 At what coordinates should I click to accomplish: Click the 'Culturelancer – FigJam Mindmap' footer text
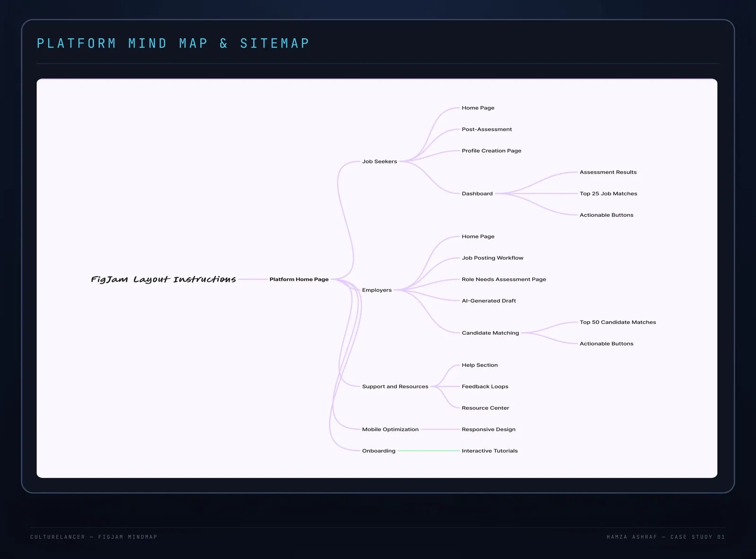click(x=94, y=537)
